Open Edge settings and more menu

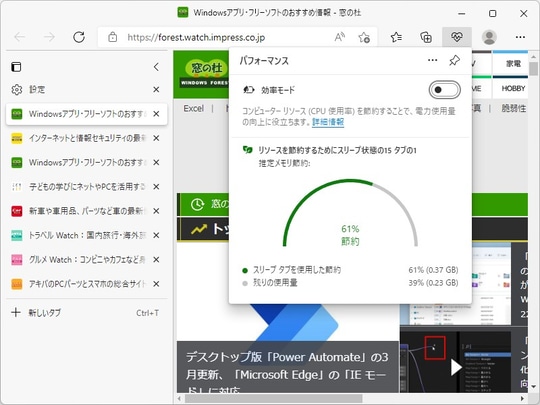(520, 37)
